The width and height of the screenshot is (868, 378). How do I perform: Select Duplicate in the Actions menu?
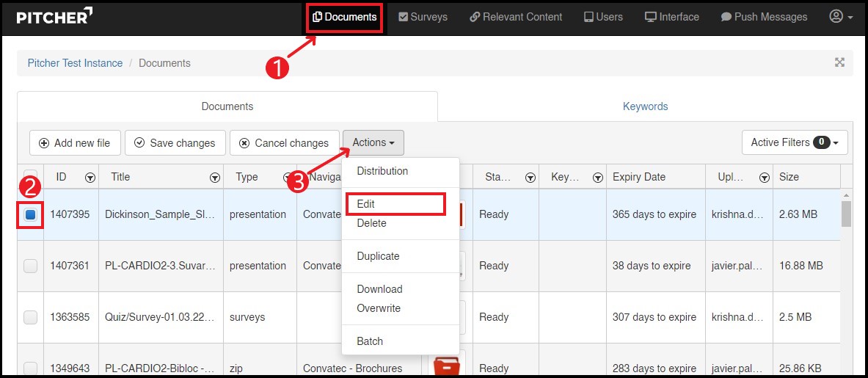coord(378,256)
